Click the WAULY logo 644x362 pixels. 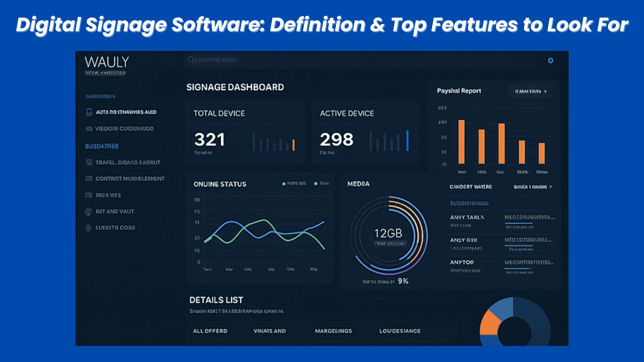click(107, 62)
